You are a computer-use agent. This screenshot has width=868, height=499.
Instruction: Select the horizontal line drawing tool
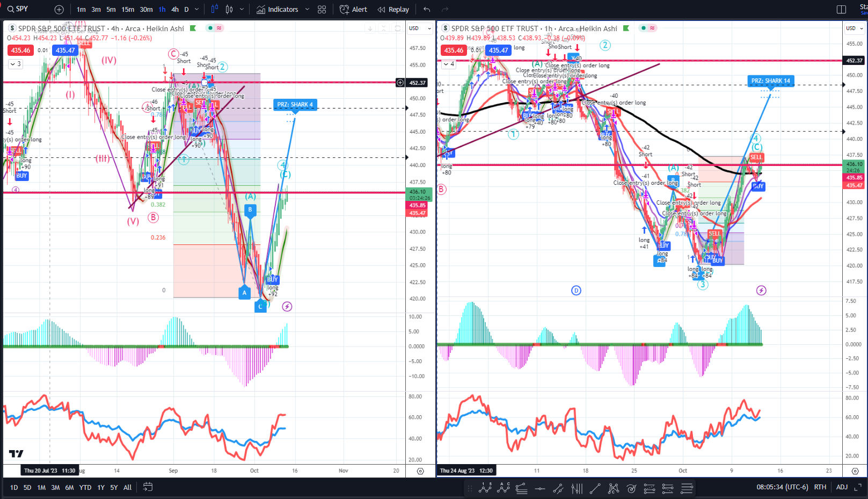(540, 488)
